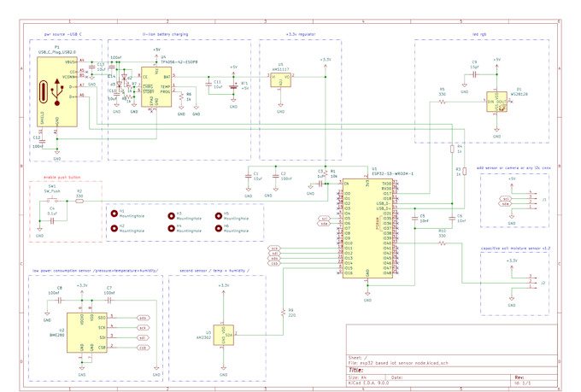Click mounting hole H1
This screenshot has height=392, width=581.
pos(114,214)
